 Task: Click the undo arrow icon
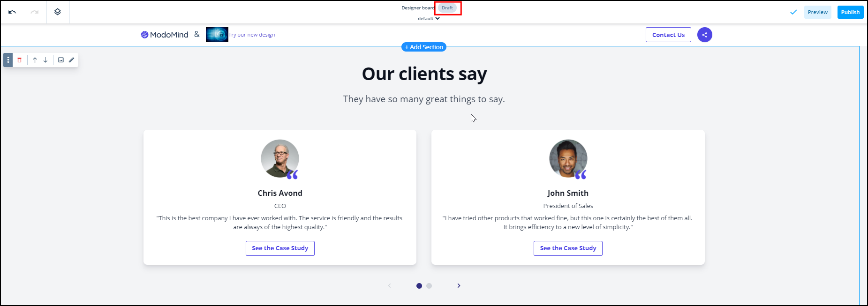pyautogui.click(x=12, y=12)
